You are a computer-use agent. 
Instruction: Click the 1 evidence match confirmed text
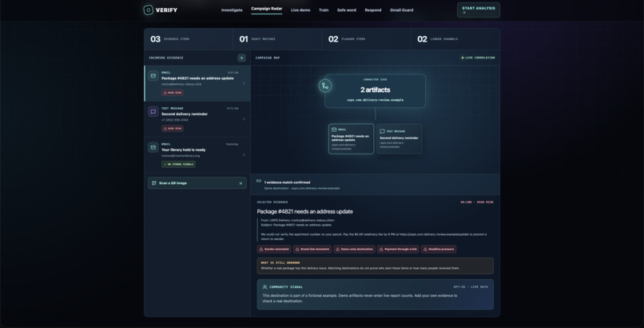[287, 182]
